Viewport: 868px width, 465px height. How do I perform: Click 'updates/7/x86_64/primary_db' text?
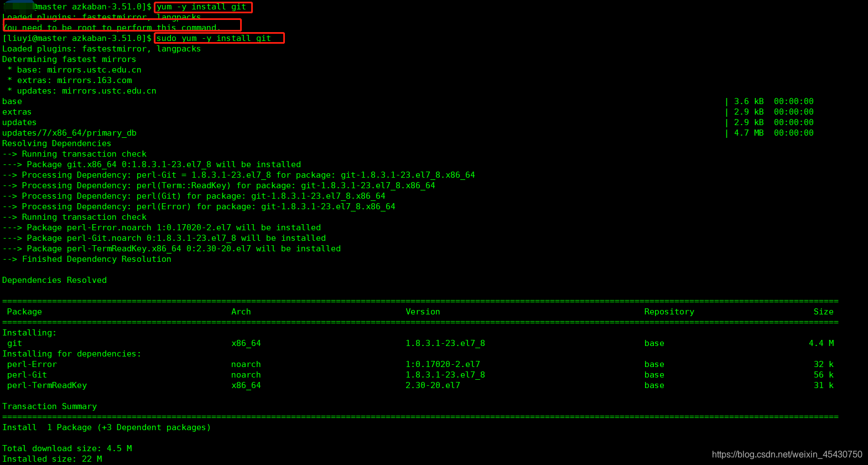69,133
